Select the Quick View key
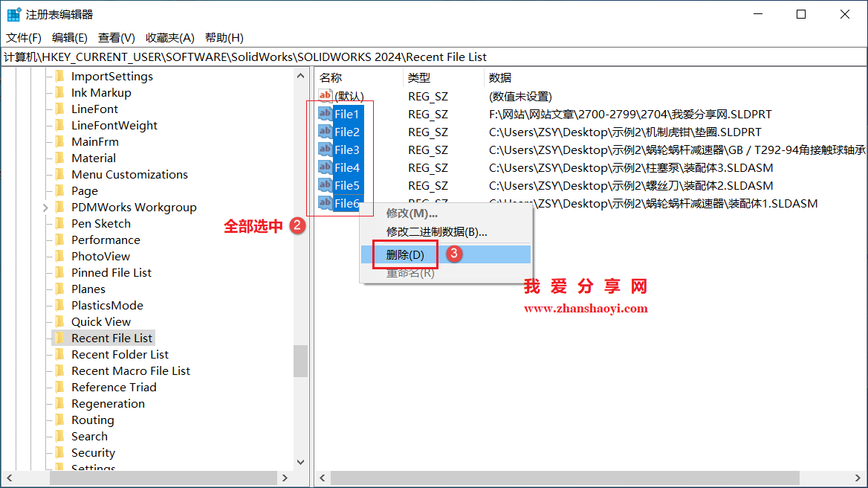 [x=101, y=322]
